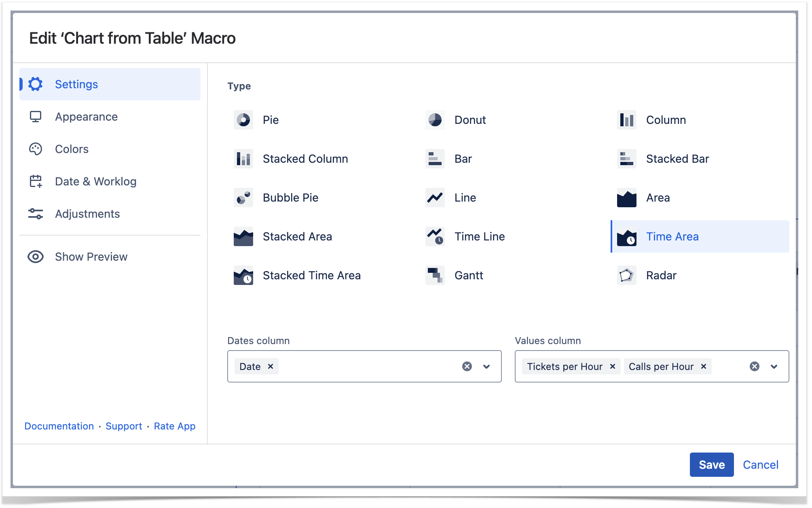
Task: Open the Documentation link
Action: (x=59, y=426)
